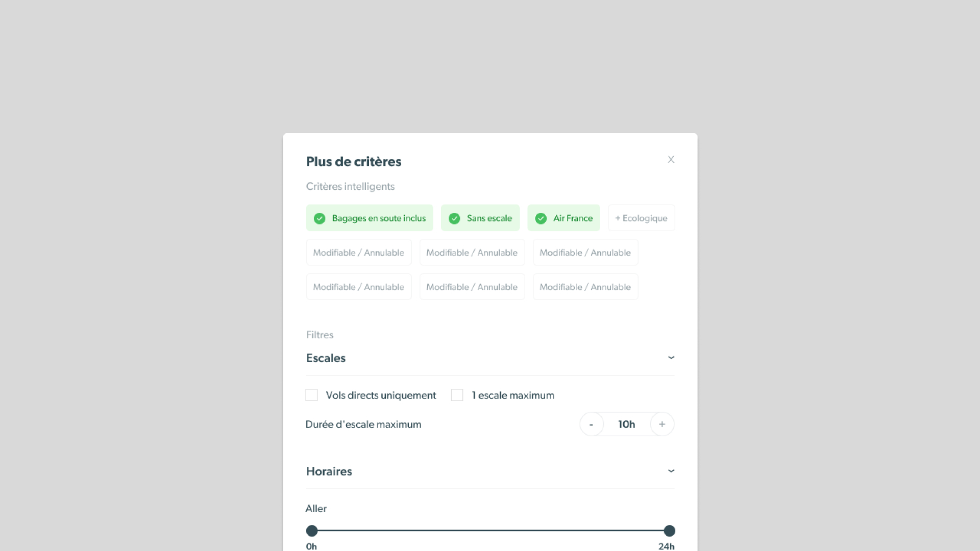
Task: Collapse the Escales section chevron
Action: click(x=671, y=358)
